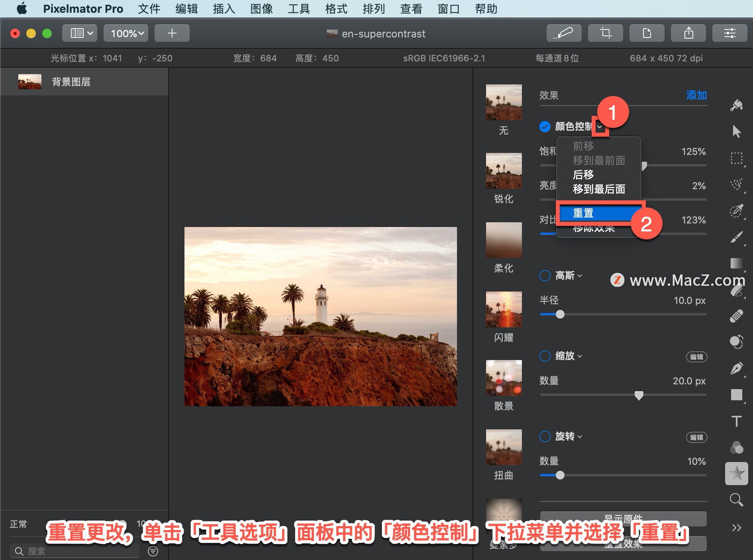Select the Zoom magnifier tool
This screenshot has width=753, height=560.
[736, 500]
